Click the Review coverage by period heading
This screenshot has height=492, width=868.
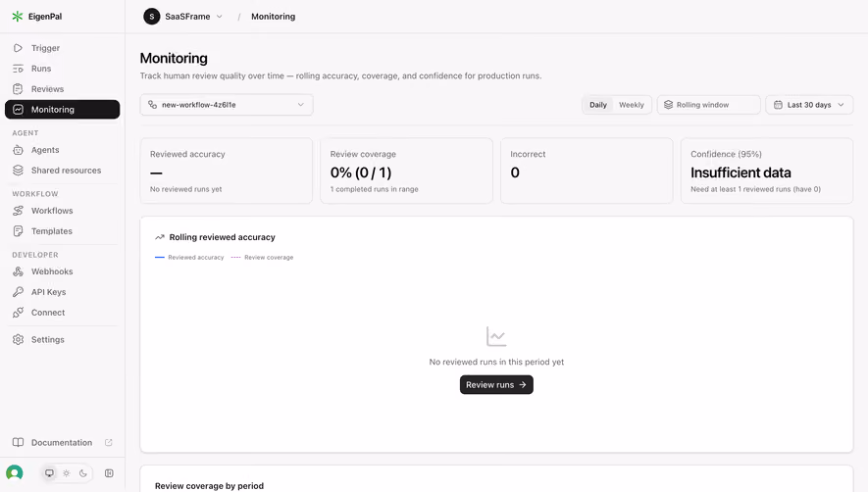click(x=209, y=486)
